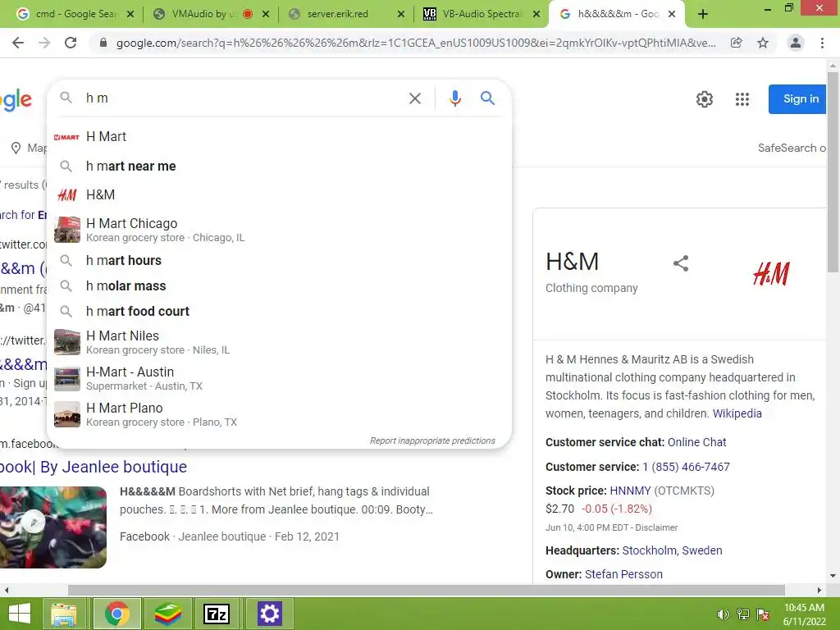Image resolution: width=840 pixels, height=630 pixels.
Task: Open File Explorer from the taskbar
Action: (x=64, y=614)
